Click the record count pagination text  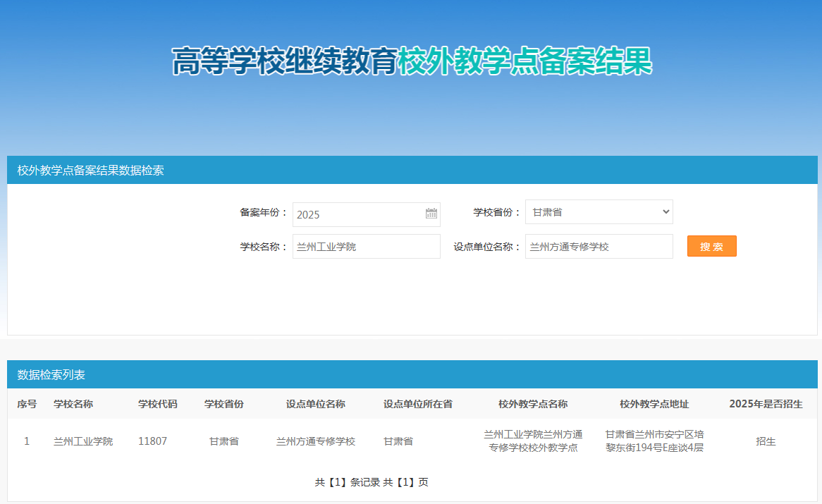(372, 482)
